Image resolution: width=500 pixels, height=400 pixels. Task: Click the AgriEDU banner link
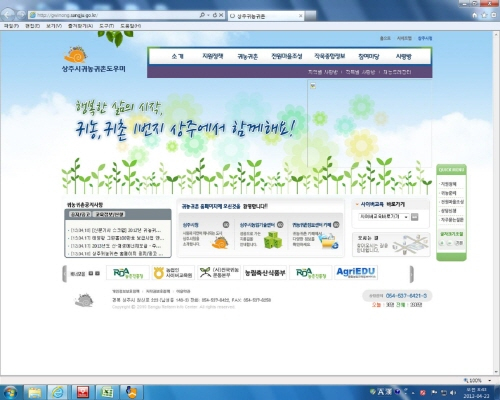point(356,272)
